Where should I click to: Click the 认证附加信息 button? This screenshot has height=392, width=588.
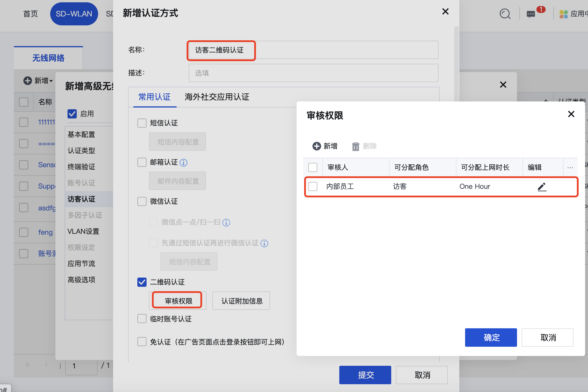241,301
